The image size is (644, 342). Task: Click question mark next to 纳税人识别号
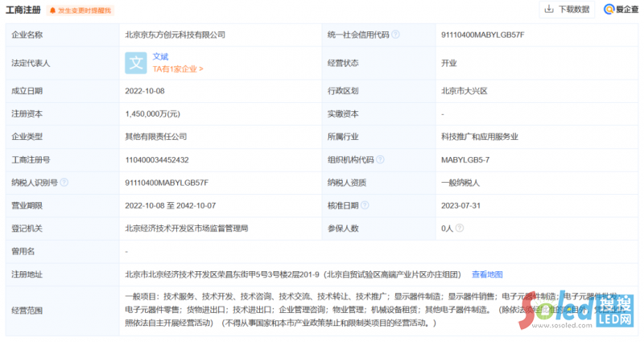(x=64, y=183)
